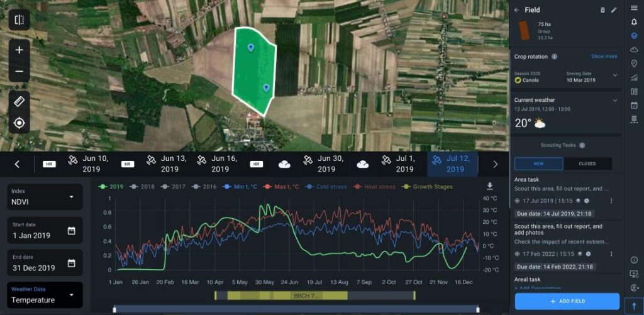Download the chart data
Viewport: 644px width, 315px height.
tap(489, 187)
